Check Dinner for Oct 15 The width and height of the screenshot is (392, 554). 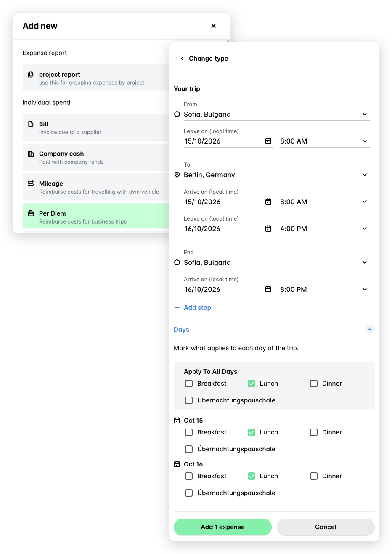(314, 432)
